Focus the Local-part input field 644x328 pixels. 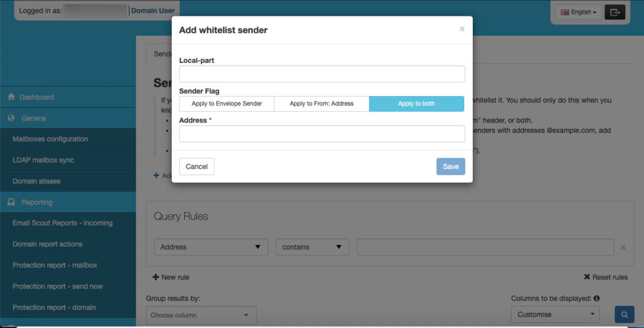(x=322, y=74)
